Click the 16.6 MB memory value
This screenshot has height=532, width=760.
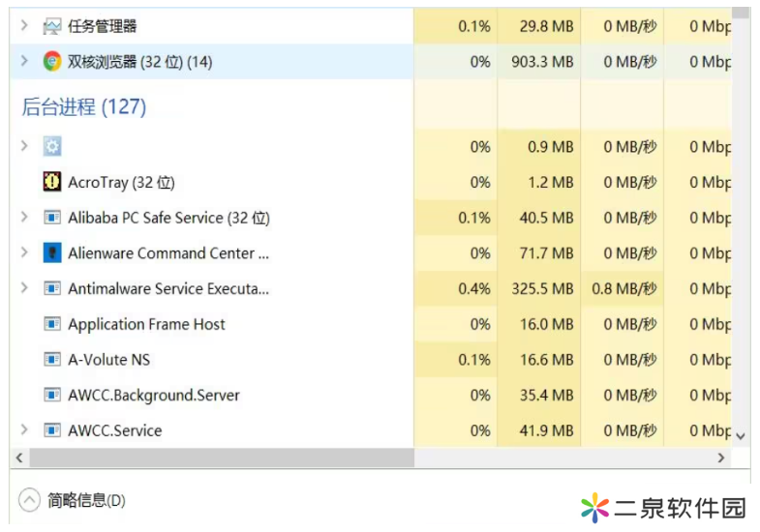pos(546,360)
